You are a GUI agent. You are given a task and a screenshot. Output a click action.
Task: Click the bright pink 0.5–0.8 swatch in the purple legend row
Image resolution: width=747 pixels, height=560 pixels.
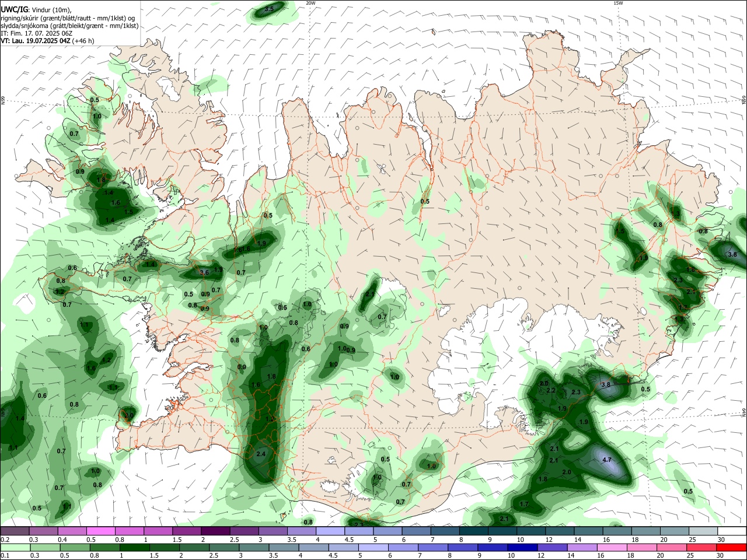[100, 531]
